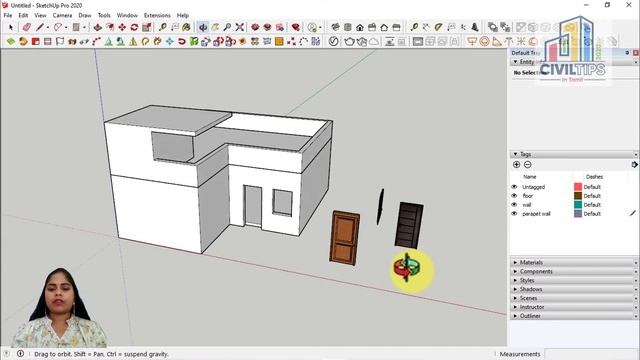Viewport: 640px width, 360px height.
Task: Click the orange square icon in second row
Action: tap(279, 41)
